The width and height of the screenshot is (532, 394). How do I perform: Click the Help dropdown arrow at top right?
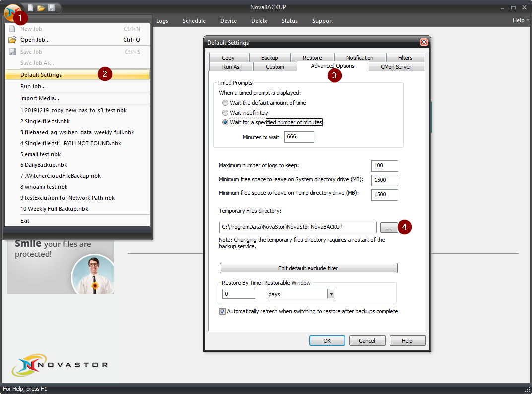click(x=528, y=20)
